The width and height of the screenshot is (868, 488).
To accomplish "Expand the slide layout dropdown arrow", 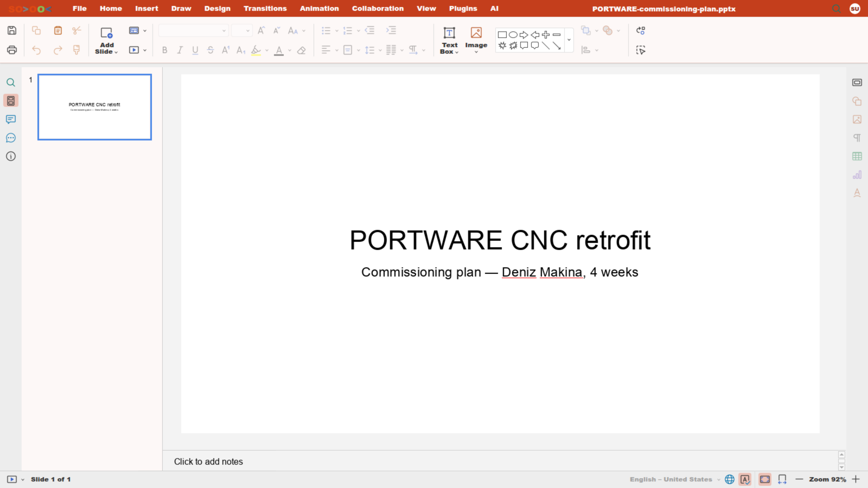I will 145,31.
